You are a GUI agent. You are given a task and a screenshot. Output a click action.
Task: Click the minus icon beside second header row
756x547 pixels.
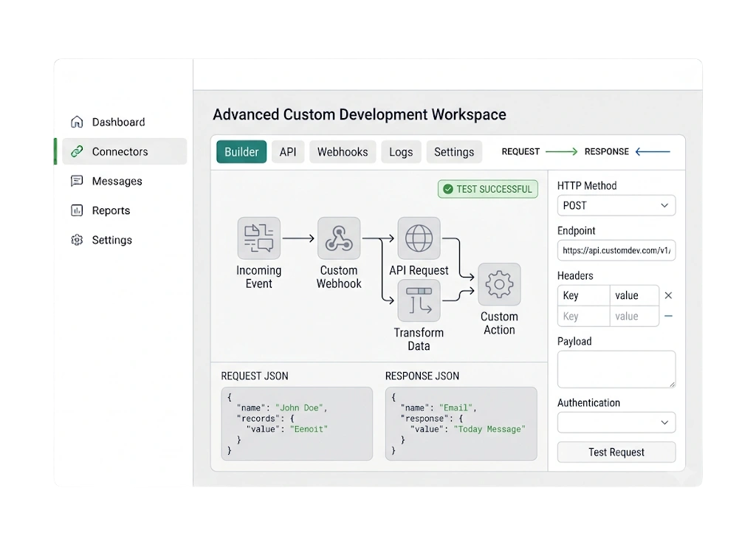668,316
